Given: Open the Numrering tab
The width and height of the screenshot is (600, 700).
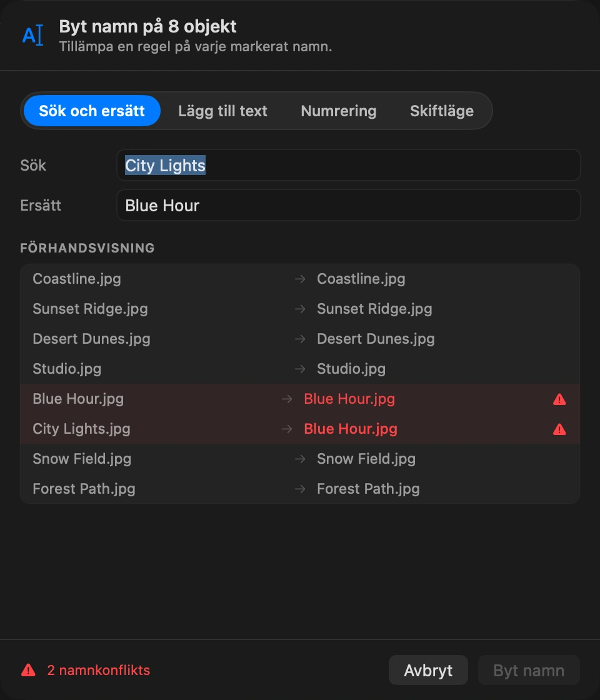Looking at the screenshot, I should point(338,111).
